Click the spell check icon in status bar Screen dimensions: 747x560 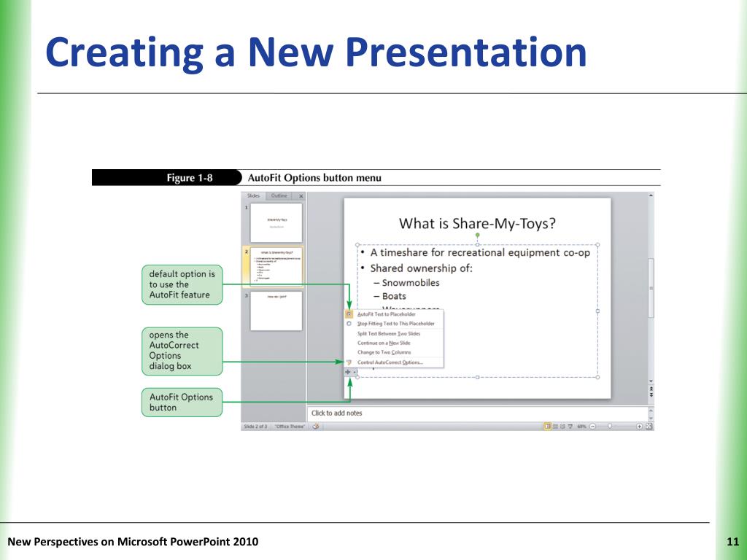point(315,426)
